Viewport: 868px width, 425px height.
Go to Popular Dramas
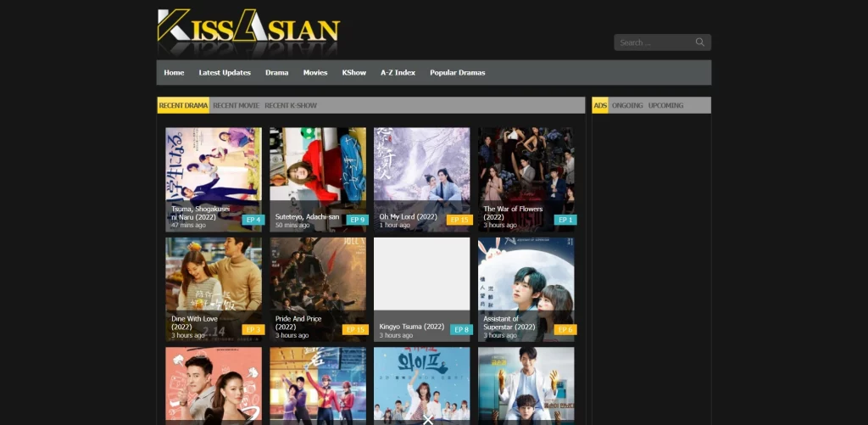(x=457, y=73)
